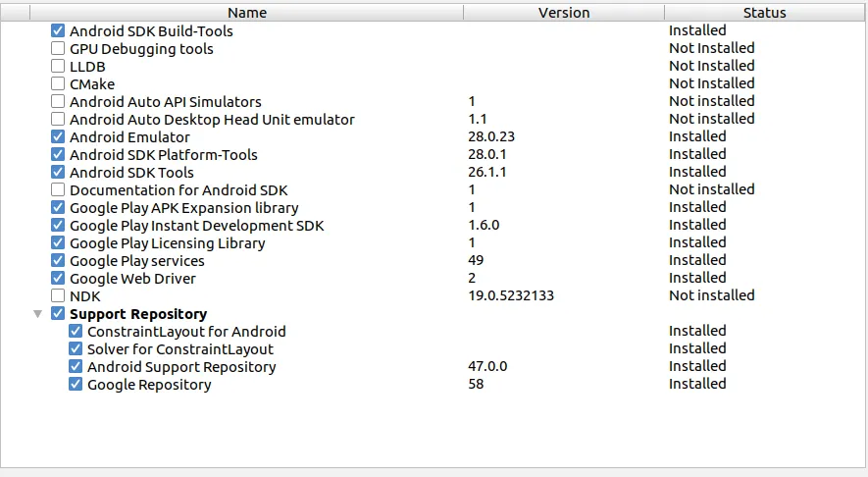This screenshot has width=868, height=477.
Task: Uncheck ConstraintLayout for Android
Action: coord(76,332)
